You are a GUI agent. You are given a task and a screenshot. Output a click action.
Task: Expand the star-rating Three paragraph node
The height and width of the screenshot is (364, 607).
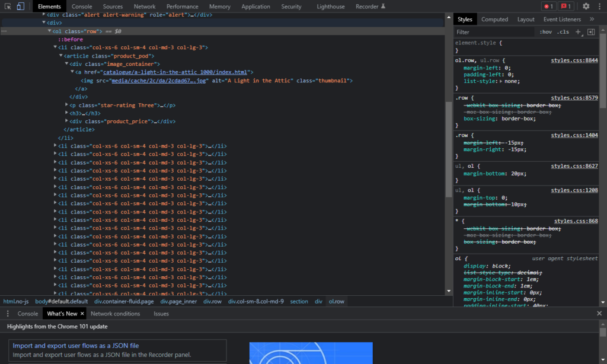click(66, 105)
